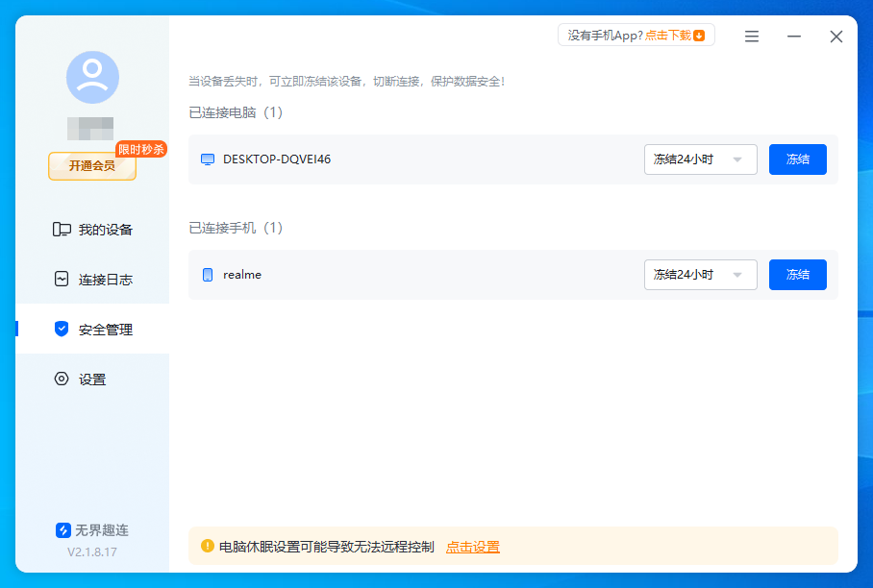The width and height of the screenshot is (873, 588).
Task: Click 冻结 button for DESKTOP-DQVEI46
Action: [x=797, y=159]
